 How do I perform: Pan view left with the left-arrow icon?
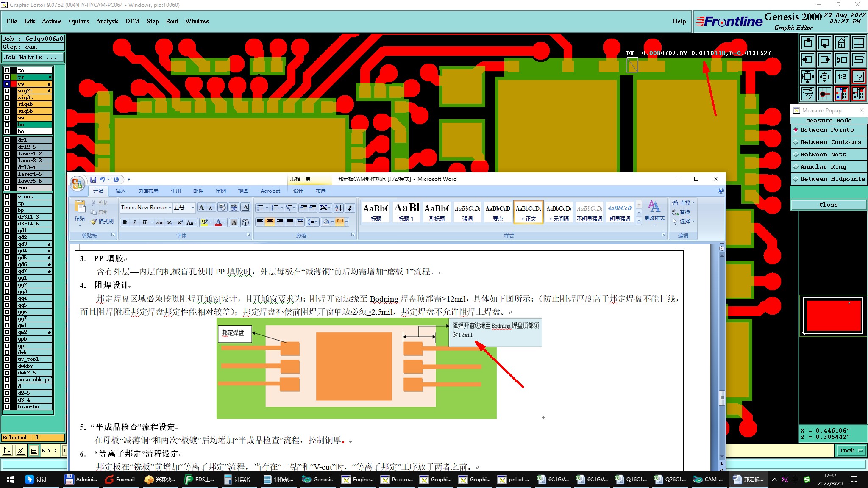(x=808, y=60)
